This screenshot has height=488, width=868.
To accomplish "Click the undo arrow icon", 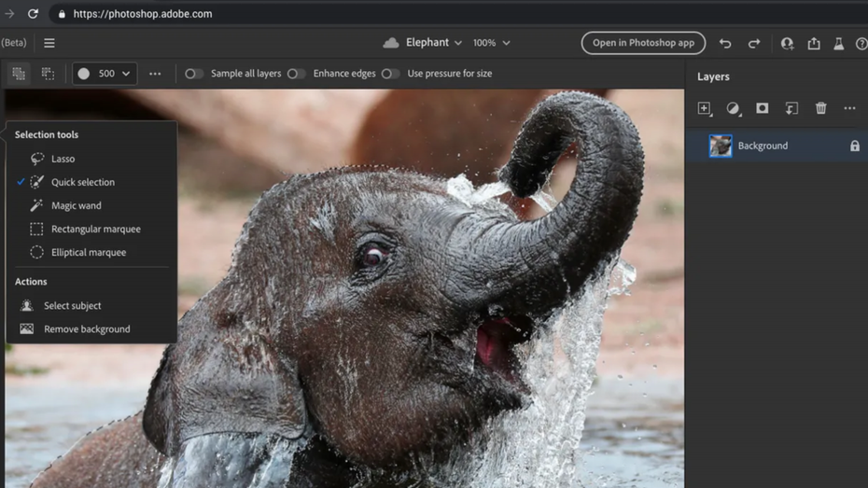I will click(725, 43).
